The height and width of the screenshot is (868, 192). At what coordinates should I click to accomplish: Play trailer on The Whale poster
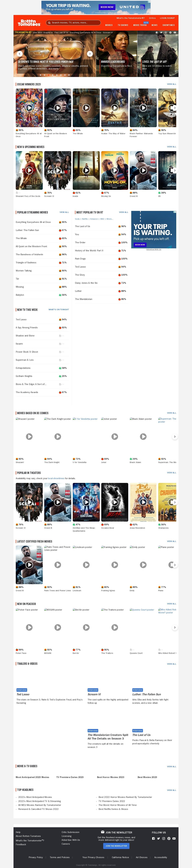coord(86,108)
